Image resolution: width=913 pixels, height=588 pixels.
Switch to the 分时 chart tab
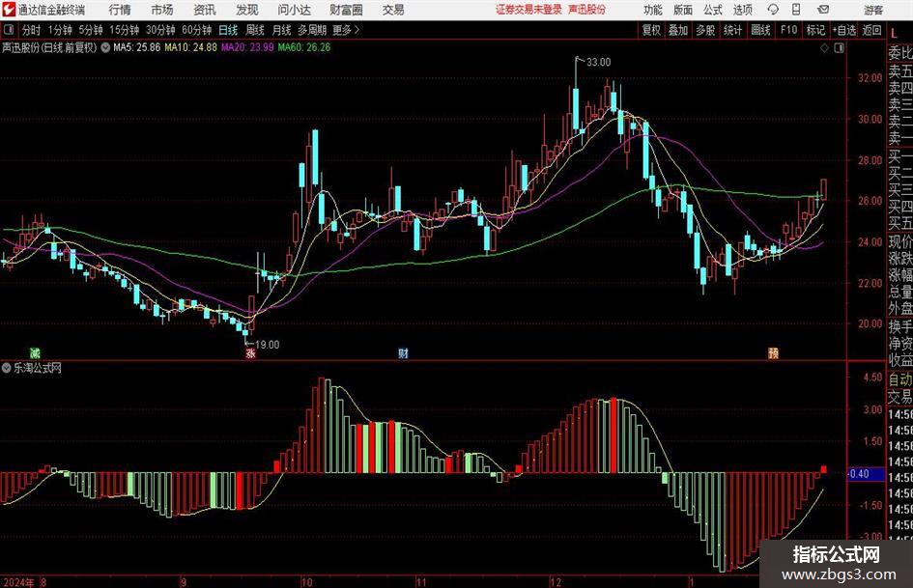pyautogui.click(x=32, y=30)
